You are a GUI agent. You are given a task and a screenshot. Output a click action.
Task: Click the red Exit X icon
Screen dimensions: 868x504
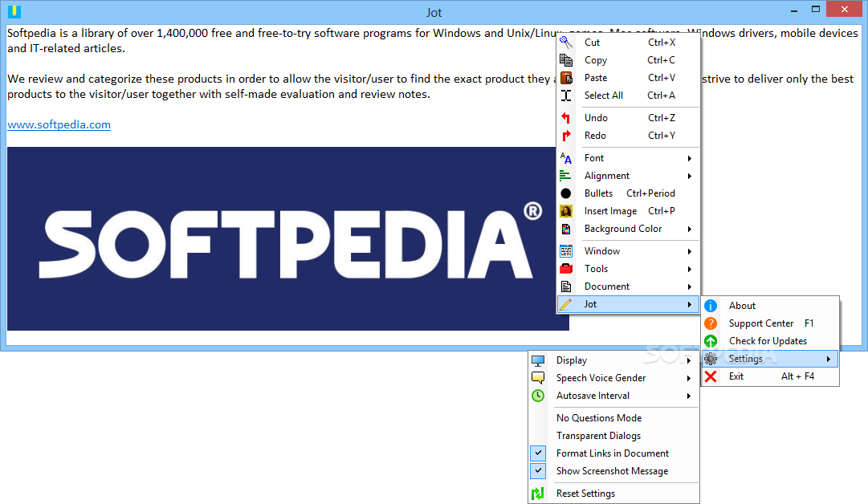coord(711,376)
